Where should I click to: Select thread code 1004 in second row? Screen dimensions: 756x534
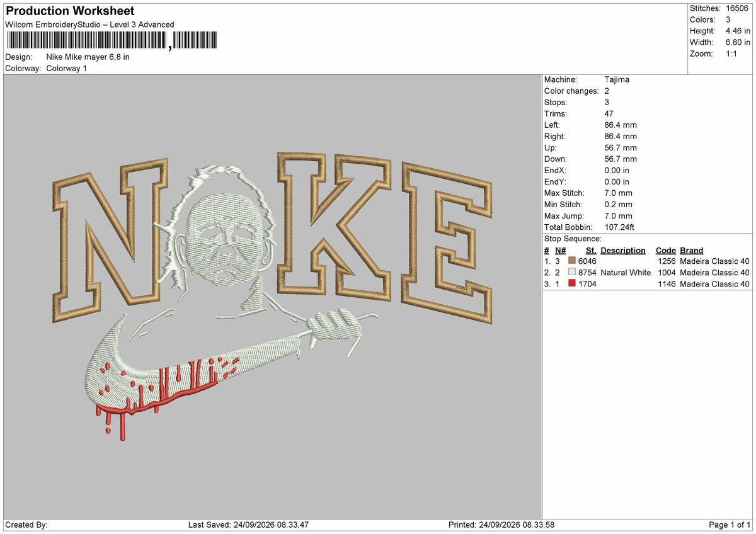pyautogui.click(x=667, y=273)
